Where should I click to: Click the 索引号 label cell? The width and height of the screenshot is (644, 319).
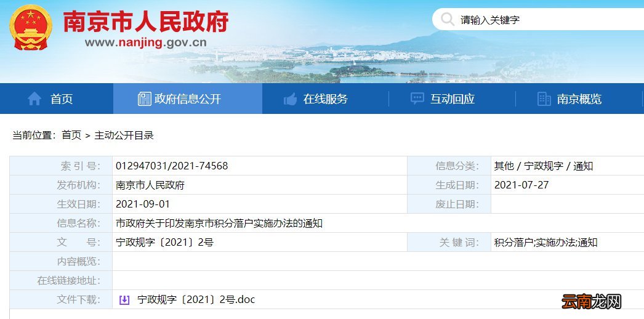61,166
